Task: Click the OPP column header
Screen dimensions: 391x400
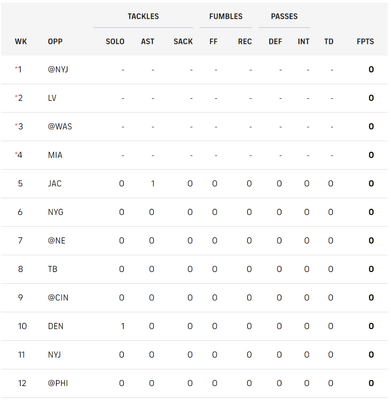Action: tap(55, 42)
